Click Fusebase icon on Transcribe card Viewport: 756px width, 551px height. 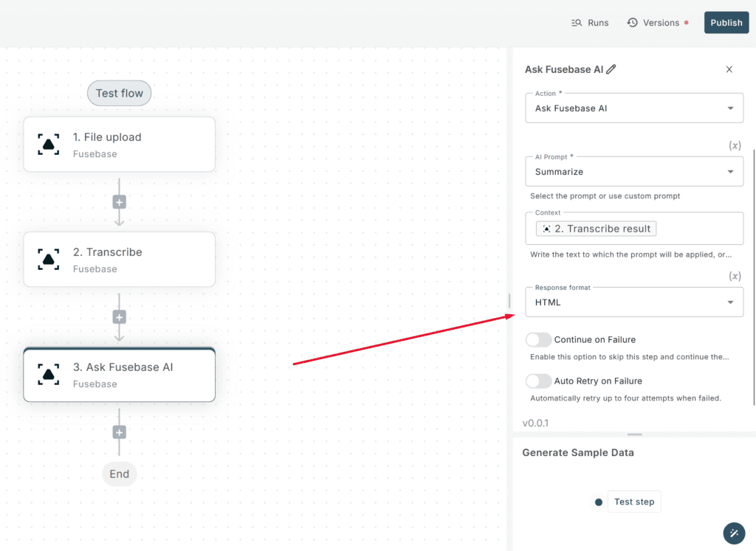(x=49, y=260)
